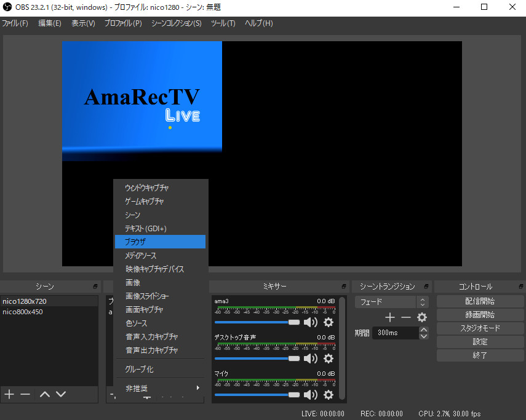
Task: Undock the ミキサー panel icon
Action: click(x=344, y=287)
